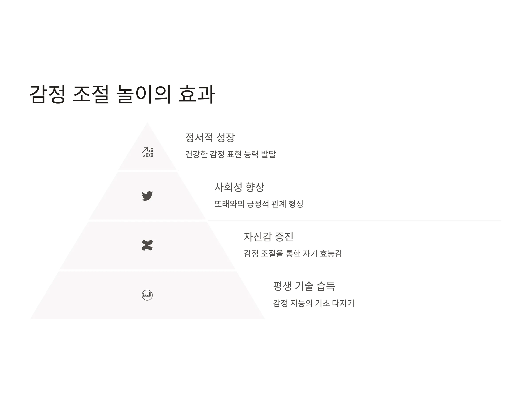Click the slide title 감정 조절 놀이의 효과
The image size is (532, 399).
[122, 94]
